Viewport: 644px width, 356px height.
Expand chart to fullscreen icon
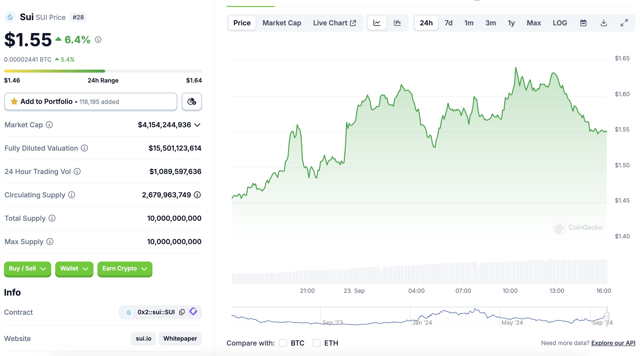pos(624,23)
